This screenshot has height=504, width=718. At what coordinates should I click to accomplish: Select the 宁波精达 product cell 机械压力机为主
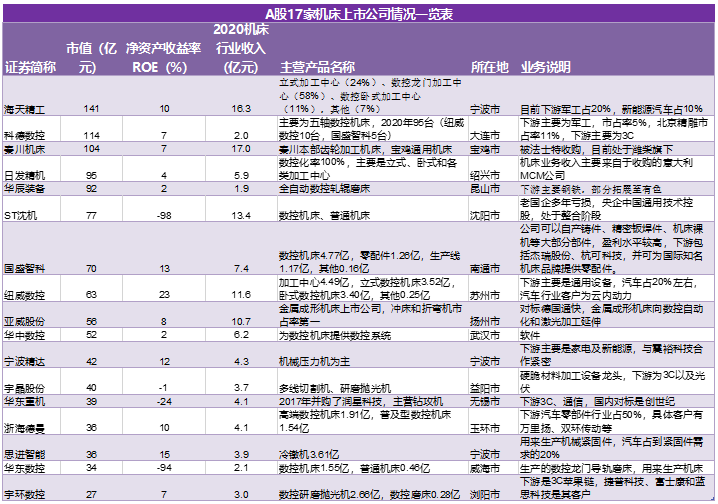314,362
